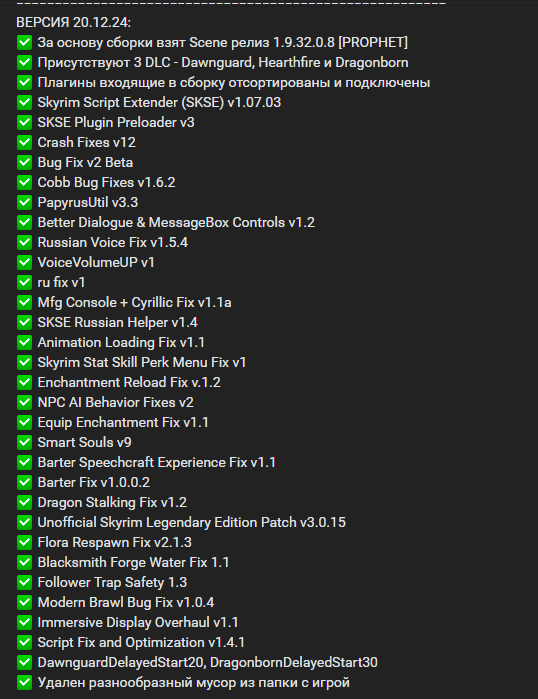The image size is (538, 699).
Task: Click the green check next to Cobb Bug Fixes
Action: (25, 182)
